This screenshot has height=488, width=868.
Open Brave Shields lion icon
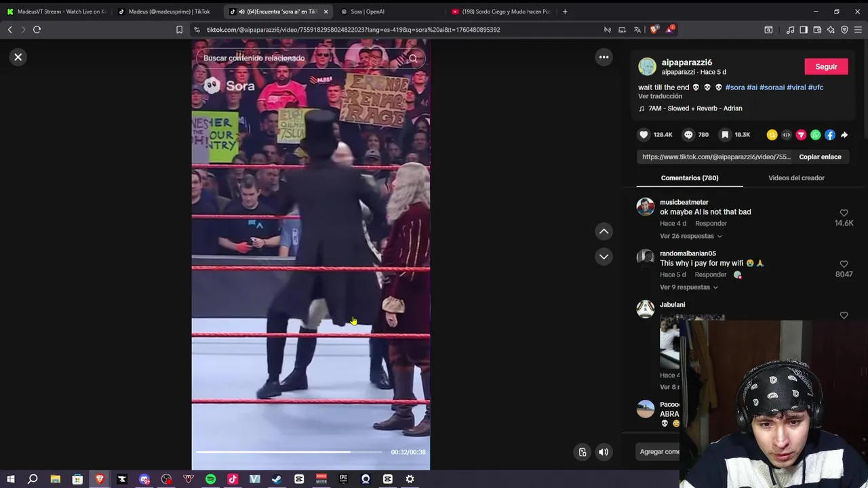pyautogui.click(x=654, y=30)
